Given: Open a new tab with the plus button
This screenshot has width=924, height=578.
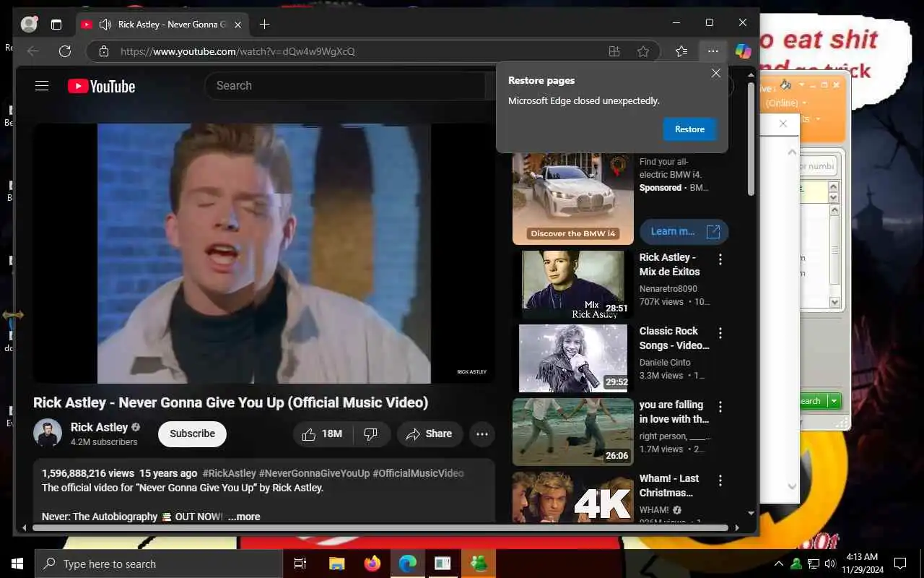Looking at the screenshot, I should (x=264, y=24).
